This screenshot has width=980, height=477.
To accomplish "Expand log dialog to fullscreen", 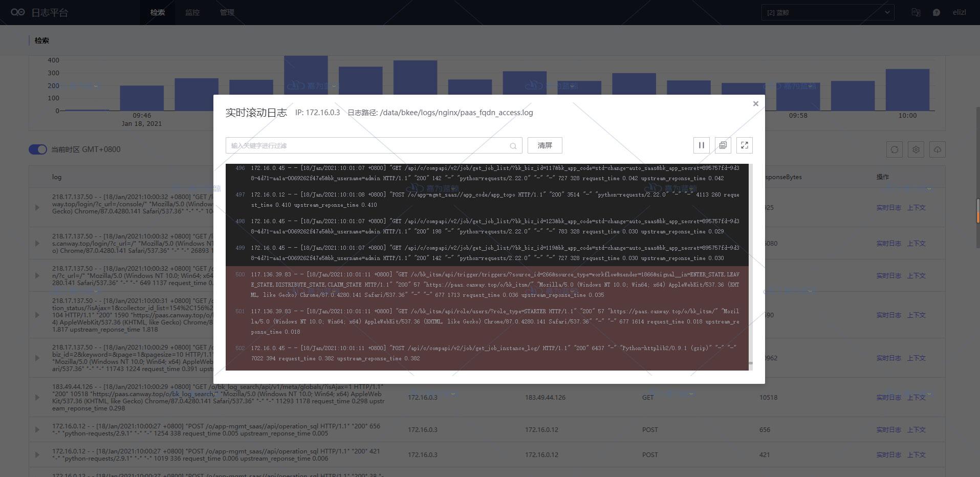I will pos(744,145).
